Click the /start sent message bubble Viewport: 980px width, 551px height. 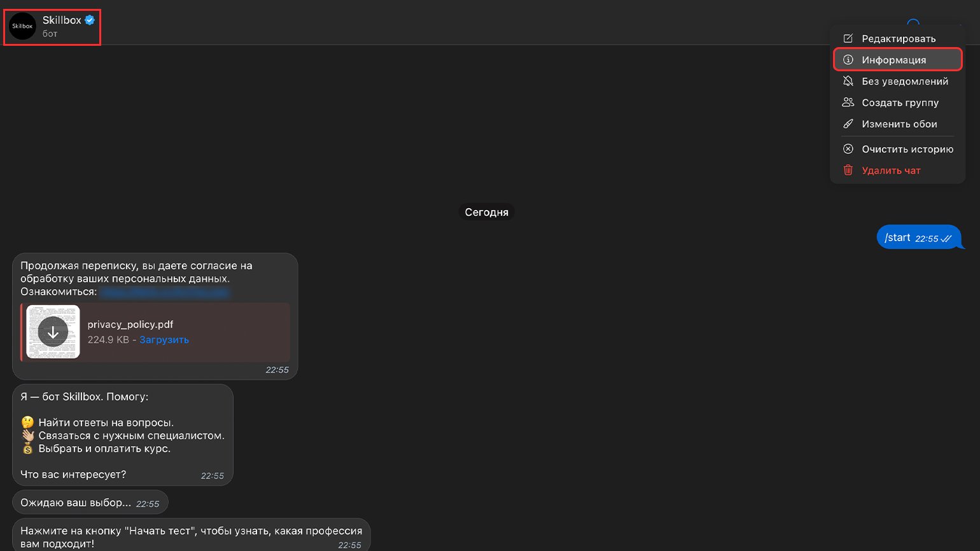[x=920, y=237]
